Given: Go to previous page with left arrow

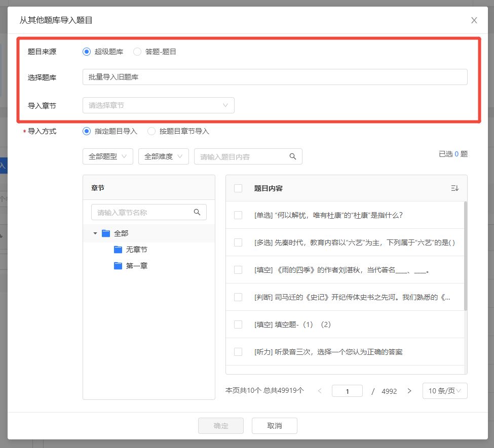Looking at the screenshot, I should point(320,391).
